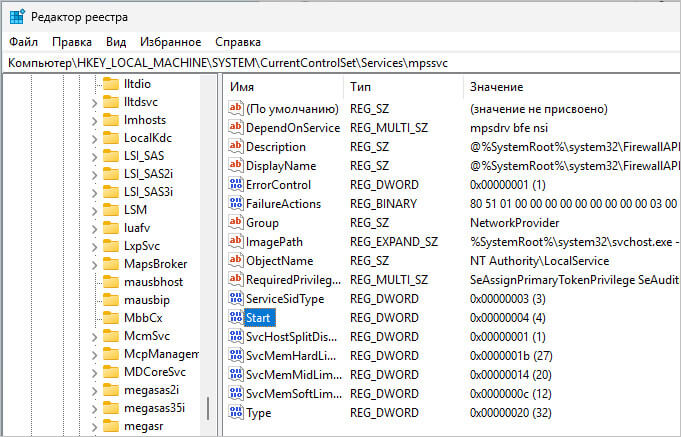Click the binary icon of FailureActions value
681x437 pixels.
click(235, 204)
